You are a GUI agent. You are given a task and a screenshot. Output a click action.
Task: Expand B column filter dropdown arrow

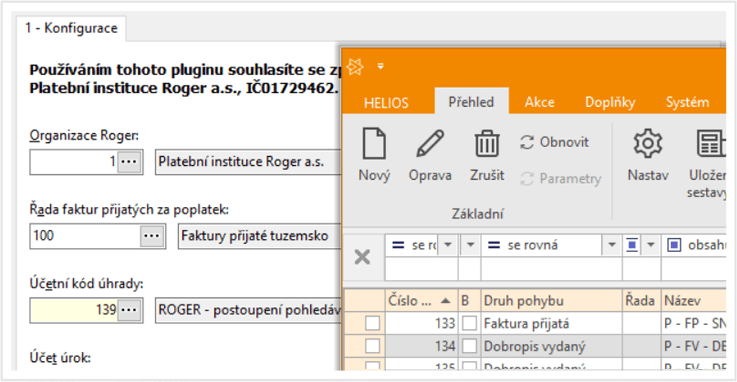coord(470,245)
